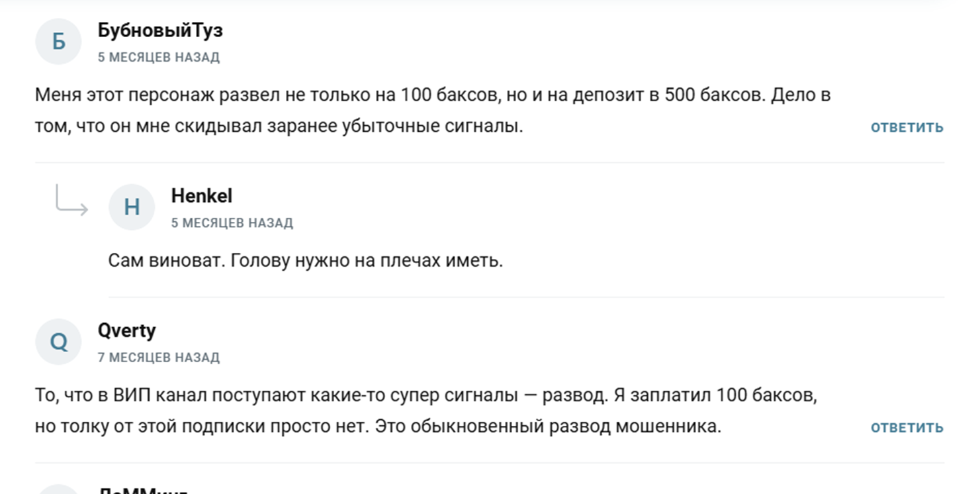
Task: Click Henkel's 5 МЕСЯЦЕВ НАЗАД timestamp
Action: 233,223
